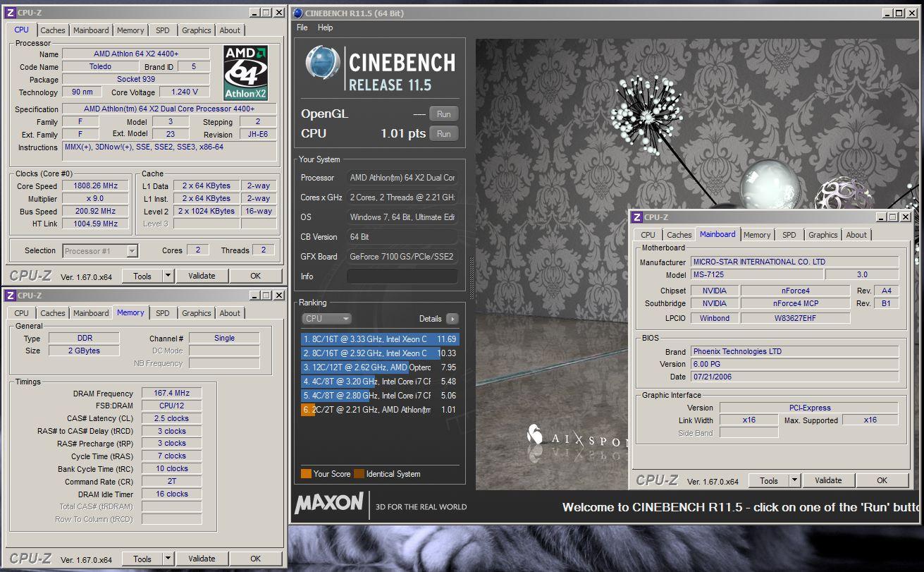This screenshot has height=572, width=924.
Task: Click the GFX Board GeForce 7100 GS field
Action: [402, 257]
